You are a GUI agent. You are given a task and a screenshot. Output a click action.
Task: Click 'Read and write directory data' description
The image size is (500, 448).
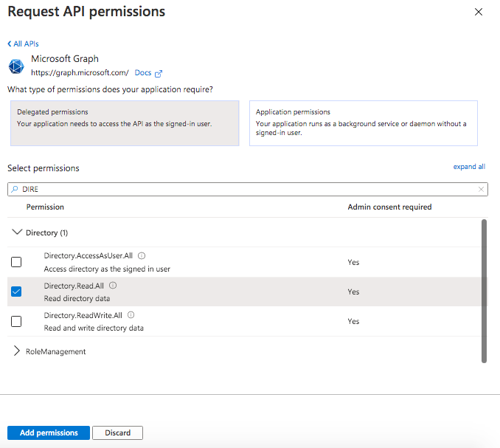[94, 328]
